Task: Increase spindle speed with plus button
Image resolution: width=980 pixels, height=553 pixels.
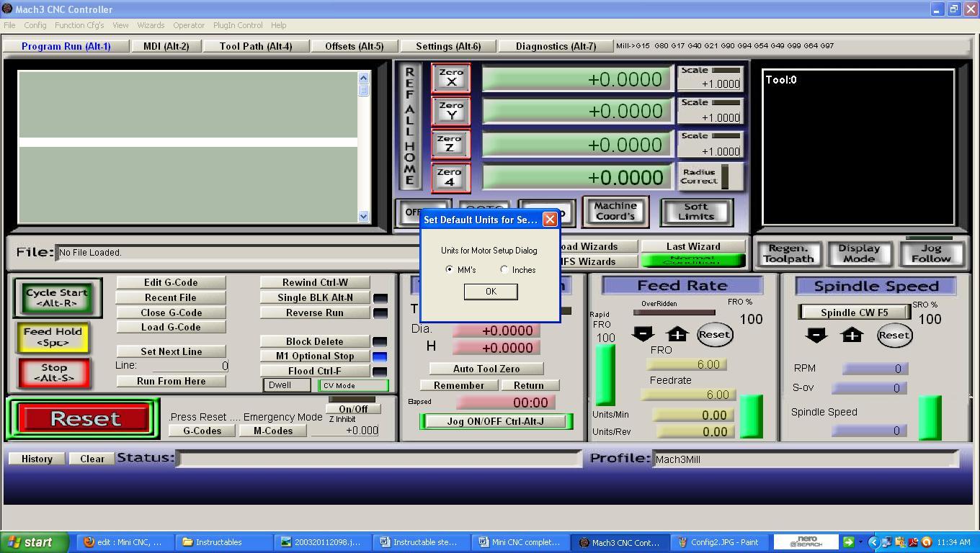Action: tap(852, 335)
